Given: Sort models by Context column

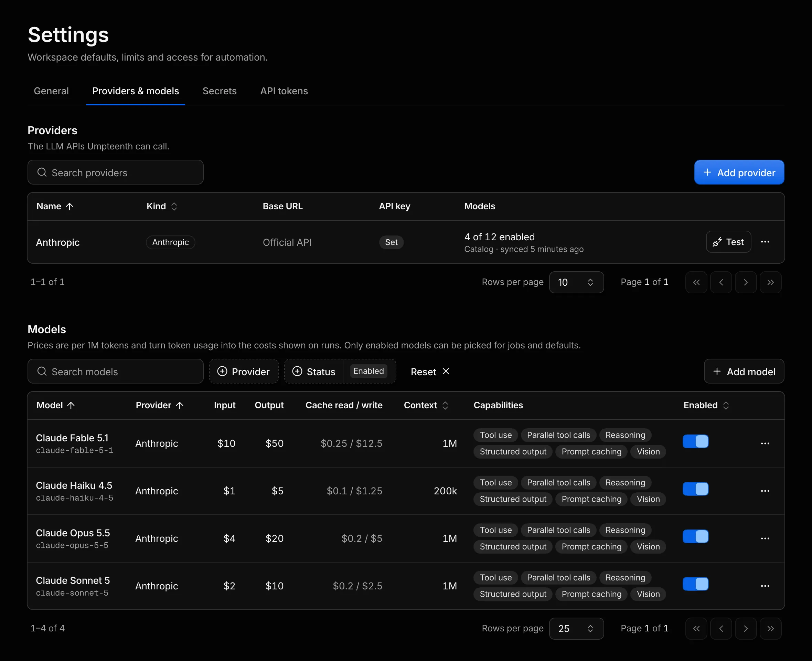Looking at the screenshot, I should point(426,405).
